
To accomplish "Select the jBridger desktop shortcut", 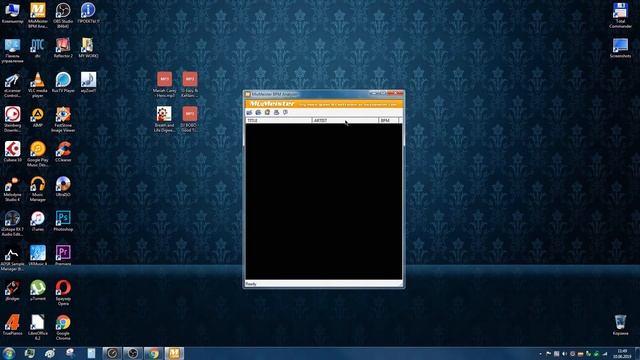I will click(13, 290).
